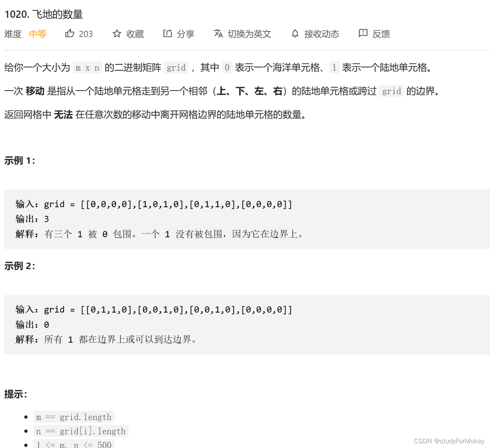Click the 难度 label
The image size is (490, 448).
click(x=13, y=34)
